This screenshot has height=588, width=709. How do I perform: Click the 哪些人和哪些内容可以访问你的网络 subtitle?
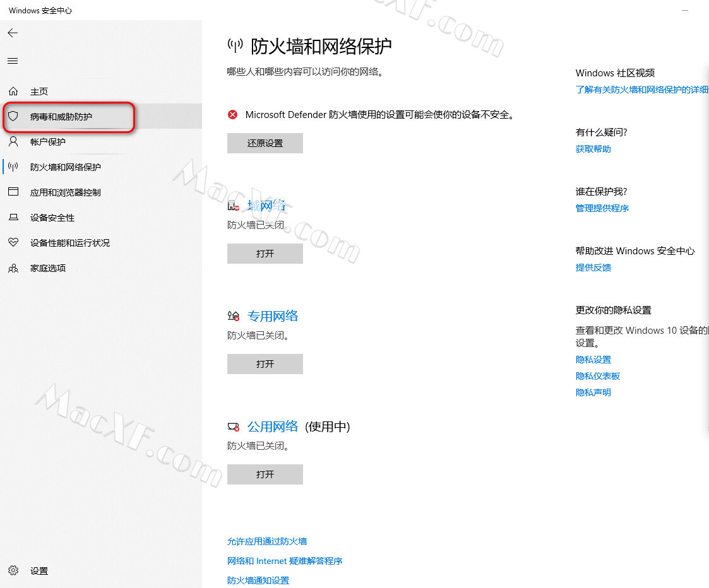point(306,71)
